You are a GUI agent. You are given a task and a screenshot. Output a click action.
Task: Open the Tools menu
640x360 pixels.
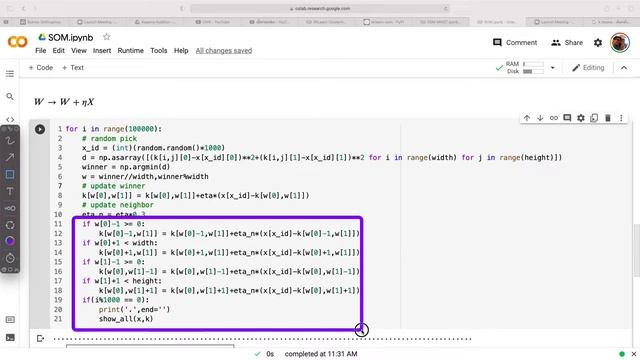[159, 51]
